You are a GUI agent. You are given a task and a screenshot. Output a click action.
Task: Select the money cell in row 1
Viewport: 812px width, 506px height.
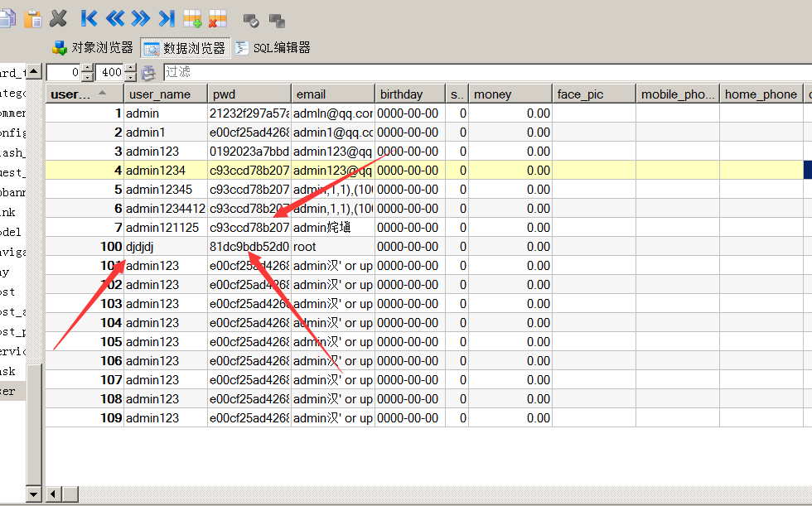click(x=510, y=113)
